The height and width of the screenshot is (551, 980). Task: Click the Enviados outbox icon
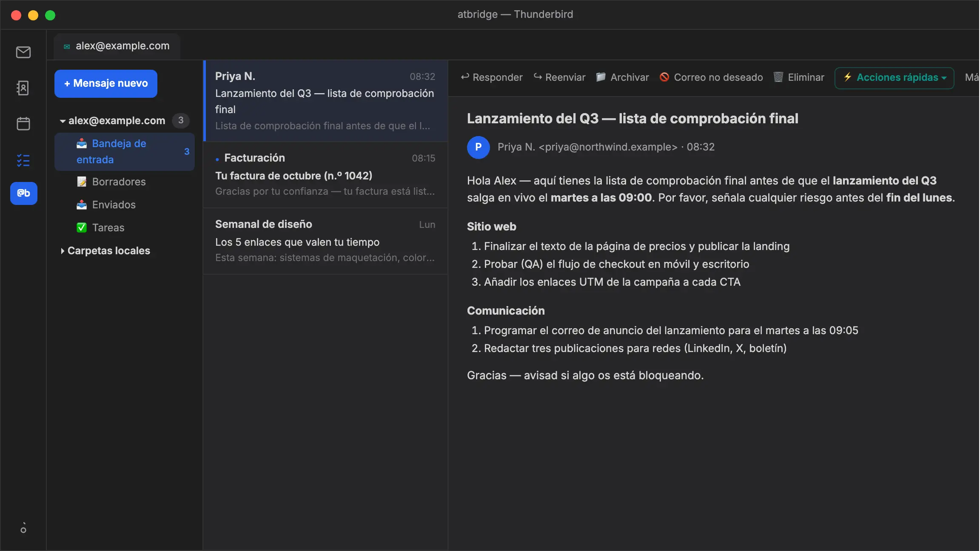(82, 205)
